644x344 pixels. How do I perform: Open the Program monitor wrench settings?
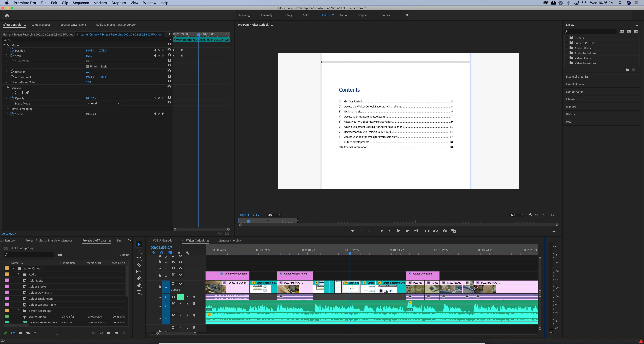click(x=531, y=215)
